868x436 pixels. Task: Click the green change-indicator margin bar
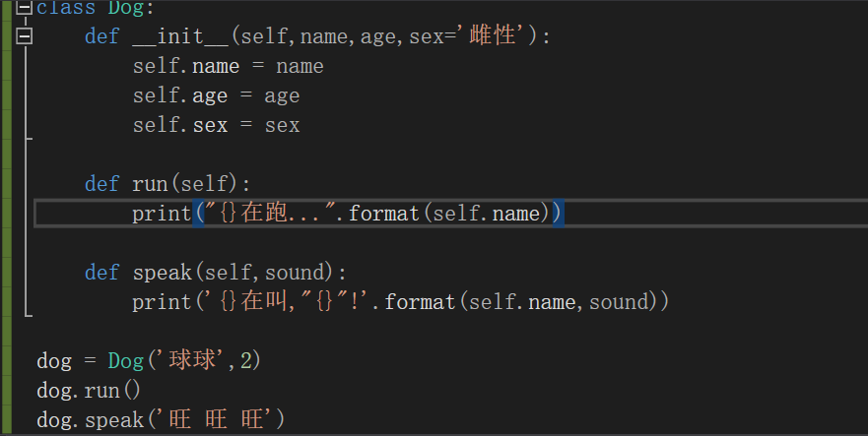6,218
